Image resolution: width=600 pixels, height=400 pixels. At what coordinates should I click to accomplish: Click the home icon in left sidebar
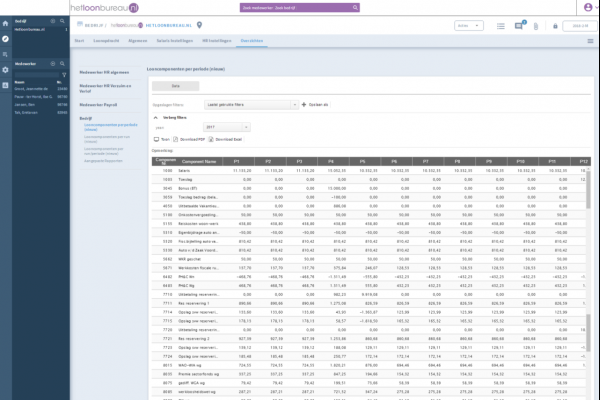pyautogui.click(x=5, y=22)
